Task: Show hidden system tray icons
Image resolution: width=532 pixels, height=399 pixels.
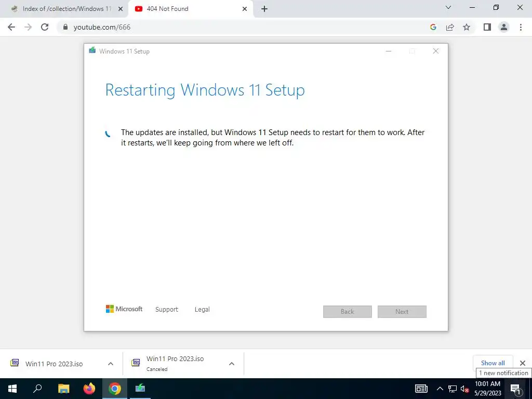Action: pos(440,389)
